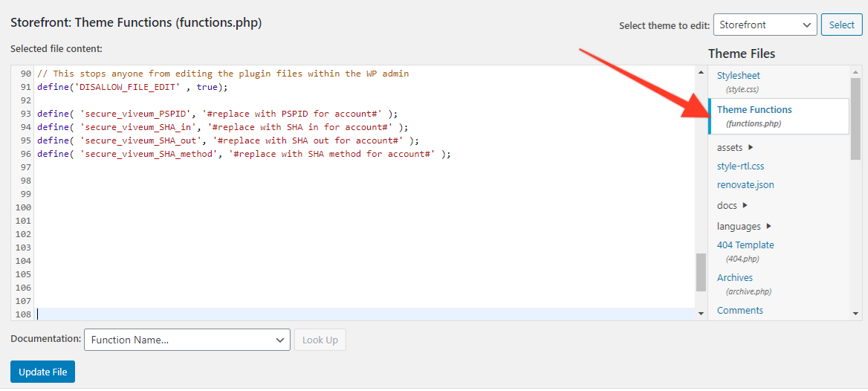Click line number 104 in the gutter
This screenshot has width=868, height=391.
click(23, 261)
